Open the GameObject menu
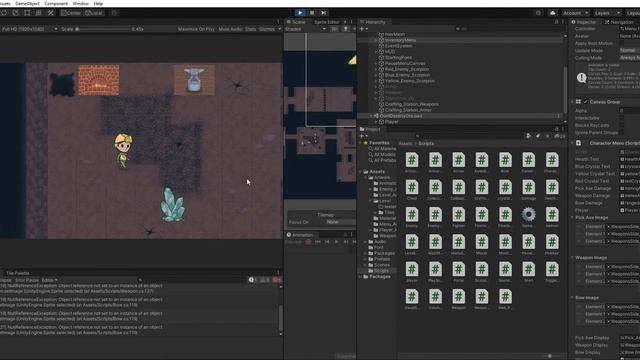The height and width of the screenshot is (360, 640). [27, 3]
